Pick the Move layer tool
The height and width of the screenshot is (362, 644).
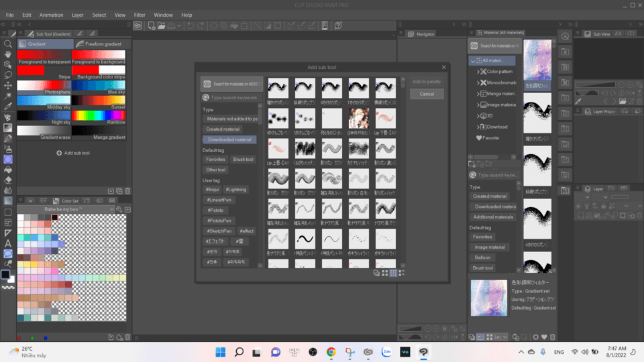pyautogui.click(x=8, y=85)
